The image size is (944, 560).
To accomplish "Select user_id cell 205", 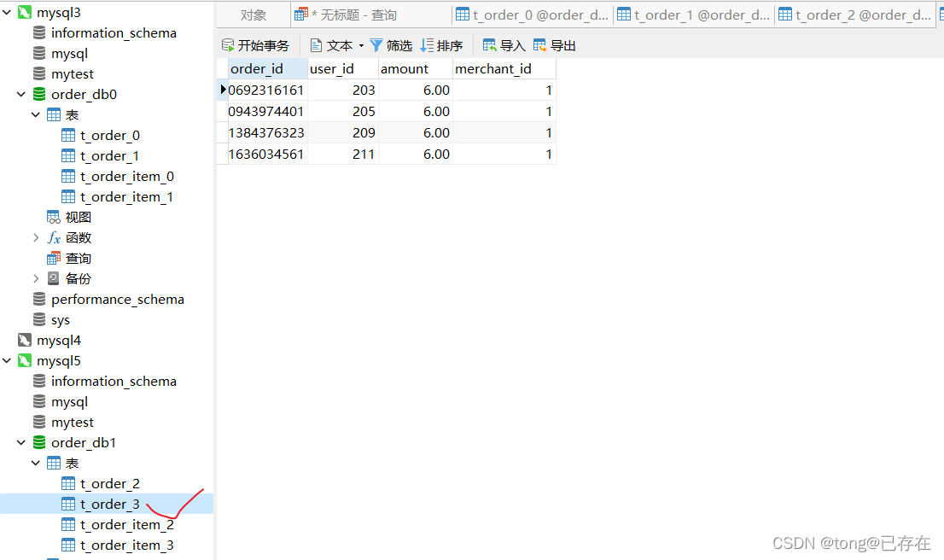I will pos(342,111).
